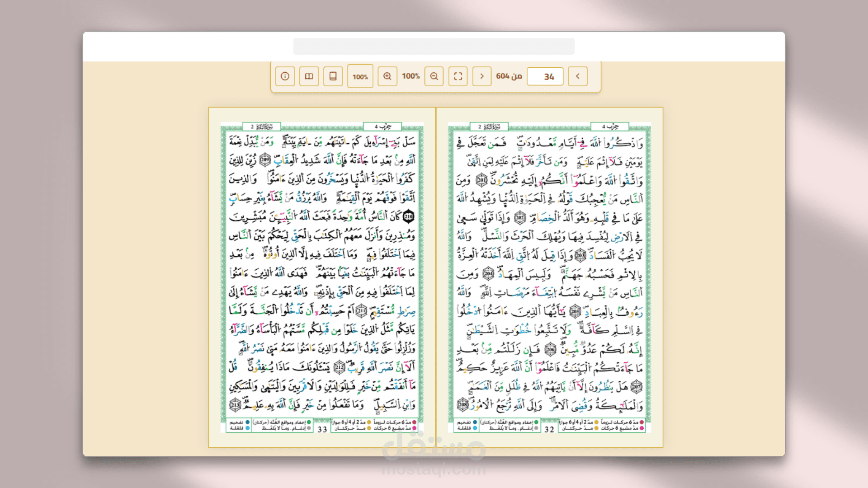Focus the page number field showing 34

point(545,76)
